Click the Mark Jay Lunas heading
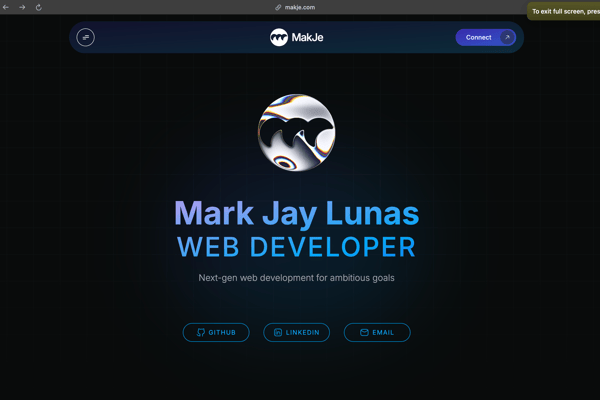This screenshot has height=400, width=600. coord(297,213)
